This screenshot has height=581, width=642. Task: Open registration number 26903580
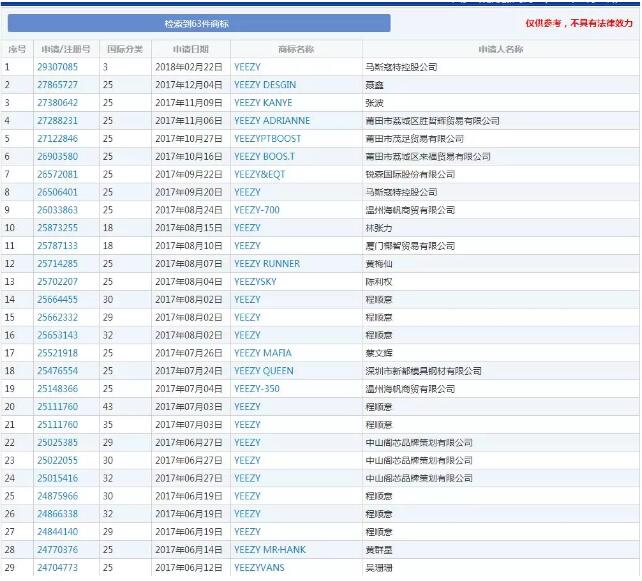point(57,156)
